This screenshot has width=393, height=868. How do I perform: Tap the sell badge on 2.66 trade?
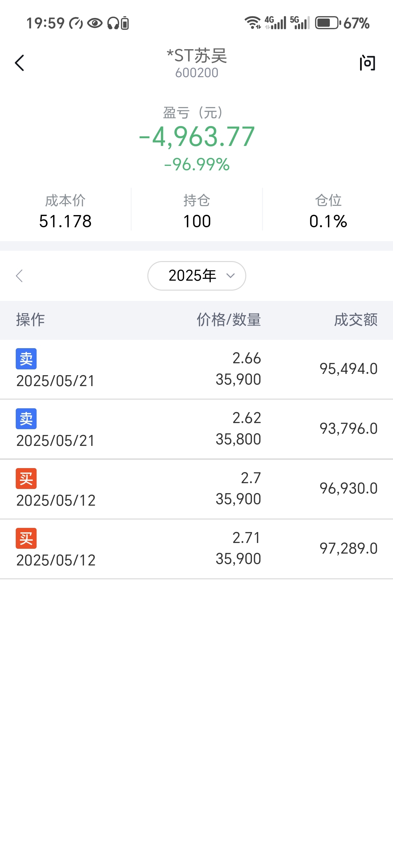point(26,359)
